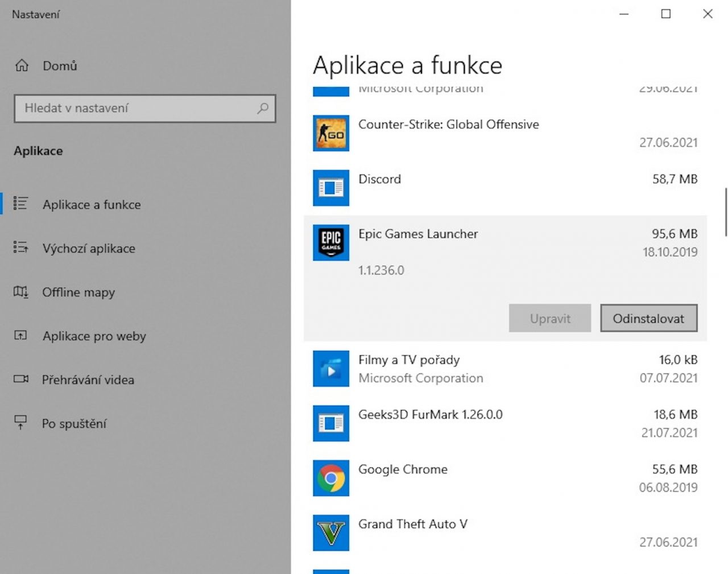Click the Geeks3D FurMark app icon
Viewport: 728px width, 574px height.
coord(331,423)
